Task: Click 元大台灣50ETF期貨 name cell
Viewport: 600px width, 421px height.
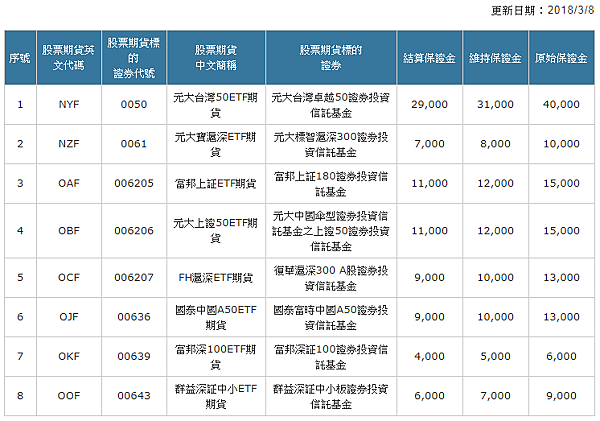Action: [216, 105]
